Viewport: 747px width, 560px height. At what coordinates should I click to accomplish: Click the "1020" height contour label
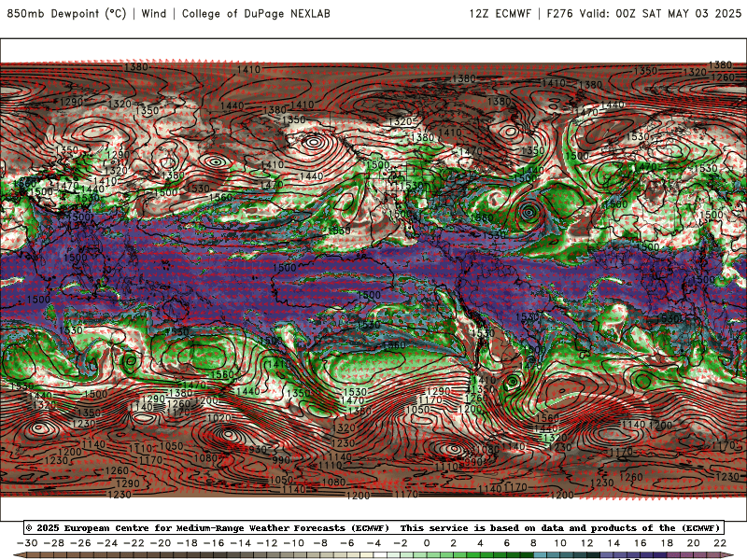tap(219, 418)
